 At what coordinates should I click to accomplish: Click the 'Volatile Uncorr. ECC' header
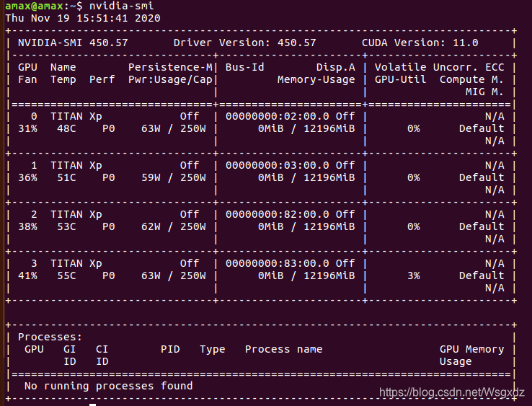tap(440, 67)
